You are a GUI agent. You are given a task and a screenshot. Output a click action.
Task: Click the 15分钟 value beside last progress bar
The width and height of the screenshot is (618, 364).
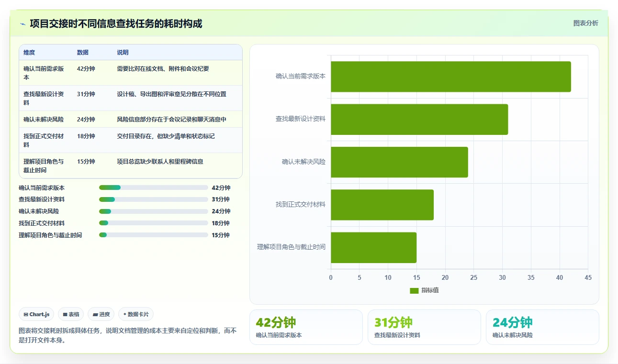pos(221,235)
